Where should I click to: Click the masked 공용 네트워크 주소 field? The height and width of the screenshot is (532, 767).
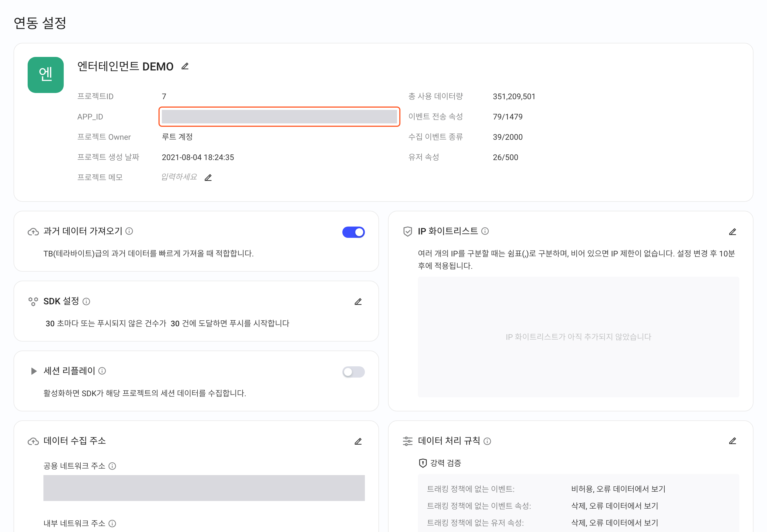[204, 488]
